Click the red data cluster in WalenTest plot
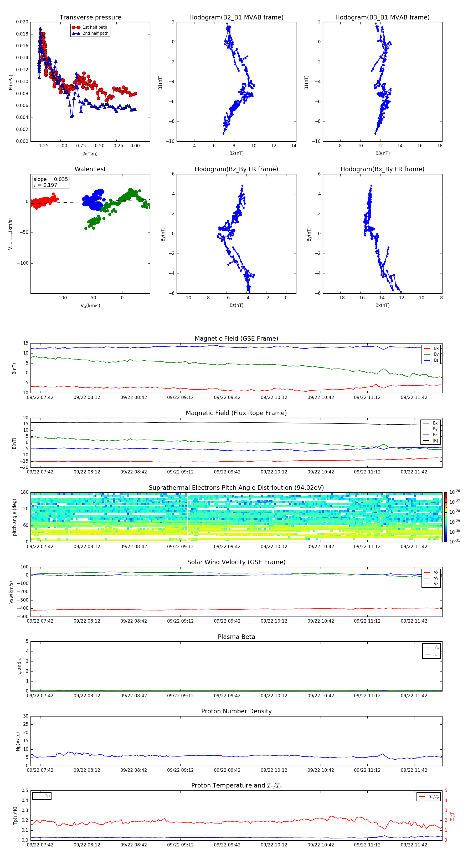473x868 pixels. point(44,201)
